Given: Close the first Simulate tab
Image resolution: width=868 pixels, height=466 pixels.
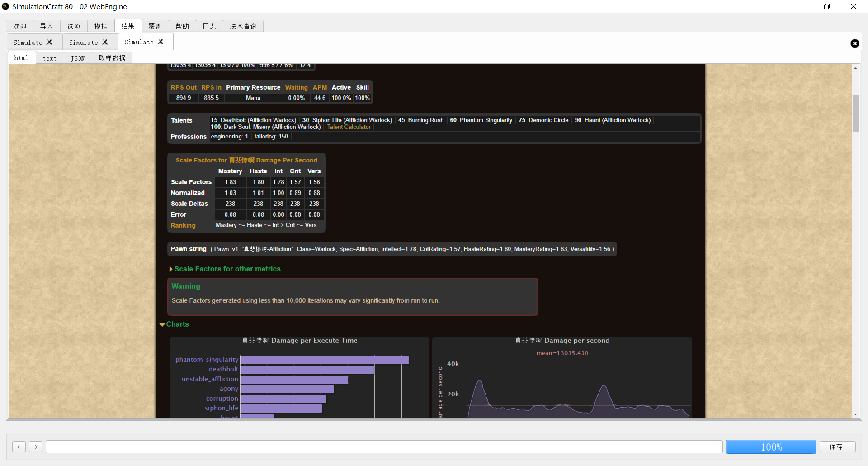Looking at the screenshot, I should [50, 42].
